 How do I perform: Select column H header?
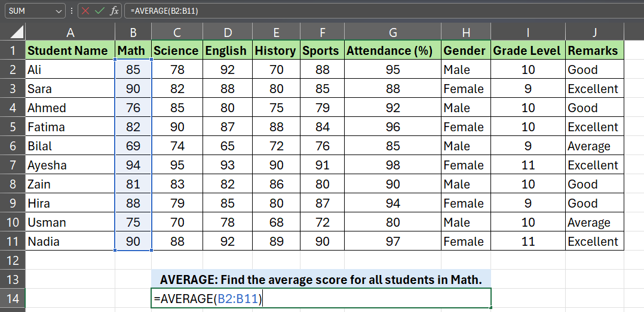pyautogui.click(x=466, y=32)
